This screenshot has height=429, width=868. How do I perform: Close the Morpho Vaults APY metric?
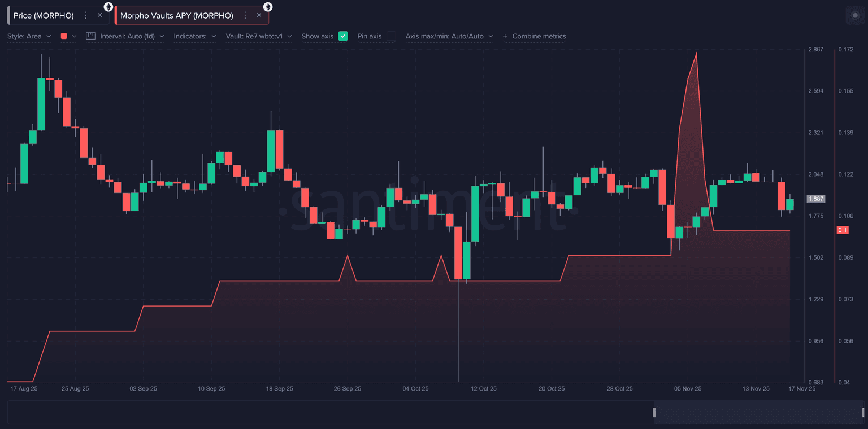point(259,15)
